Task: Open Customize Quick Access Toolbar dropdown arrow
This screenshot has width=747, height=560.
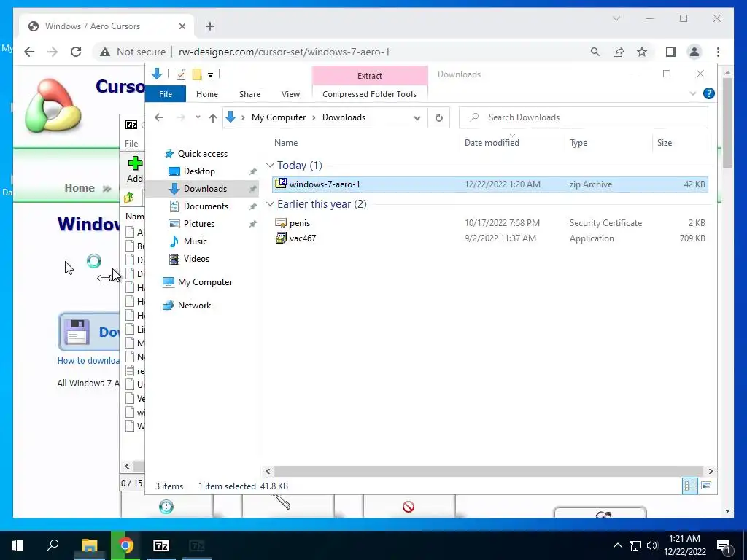Action: (210, 75)
